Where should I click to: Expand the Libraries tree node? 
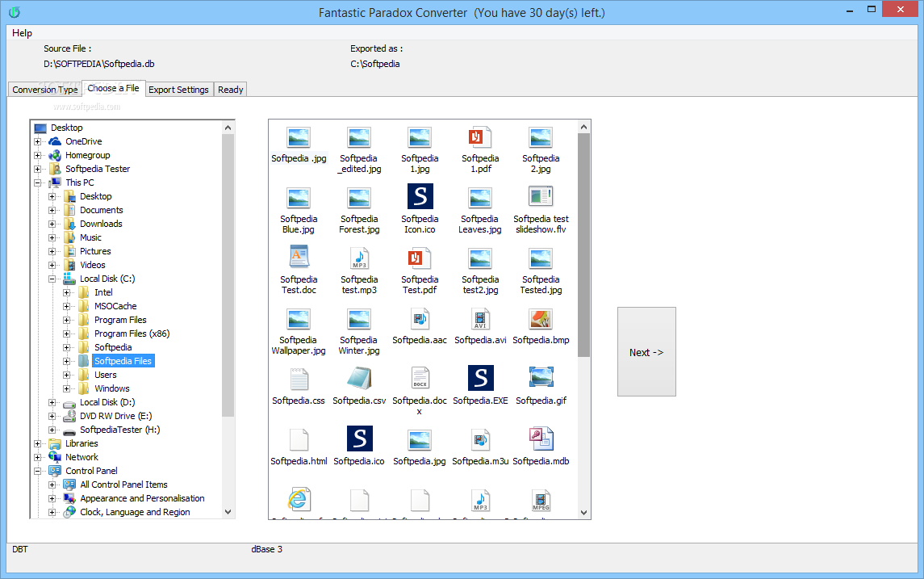pos(38,443)
